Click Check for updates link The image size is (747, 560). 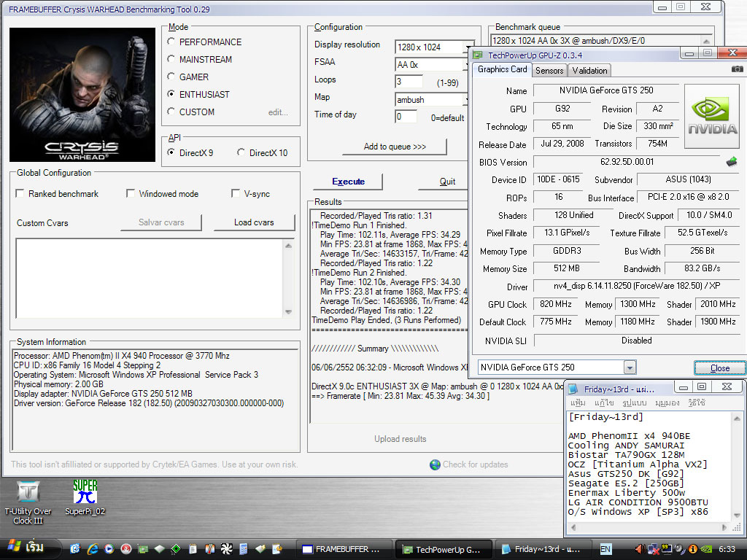pyautogui.click(x=475, y=464)
